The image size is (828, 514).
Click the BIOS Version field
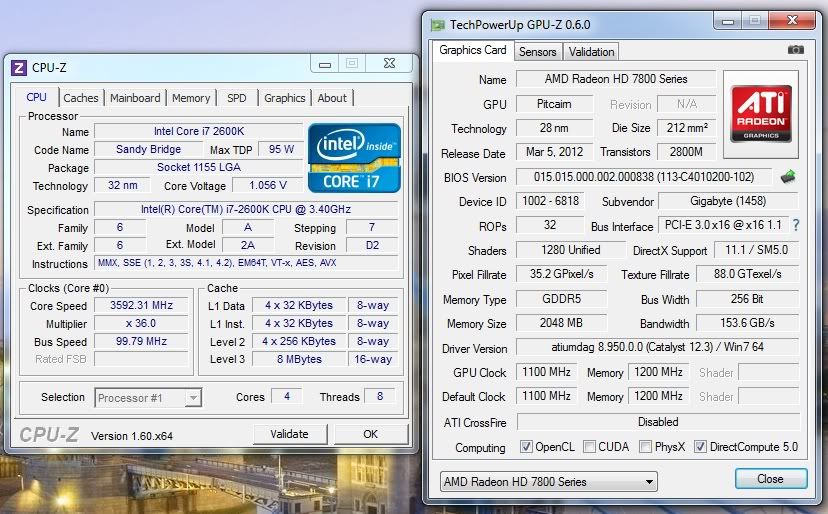644,176
